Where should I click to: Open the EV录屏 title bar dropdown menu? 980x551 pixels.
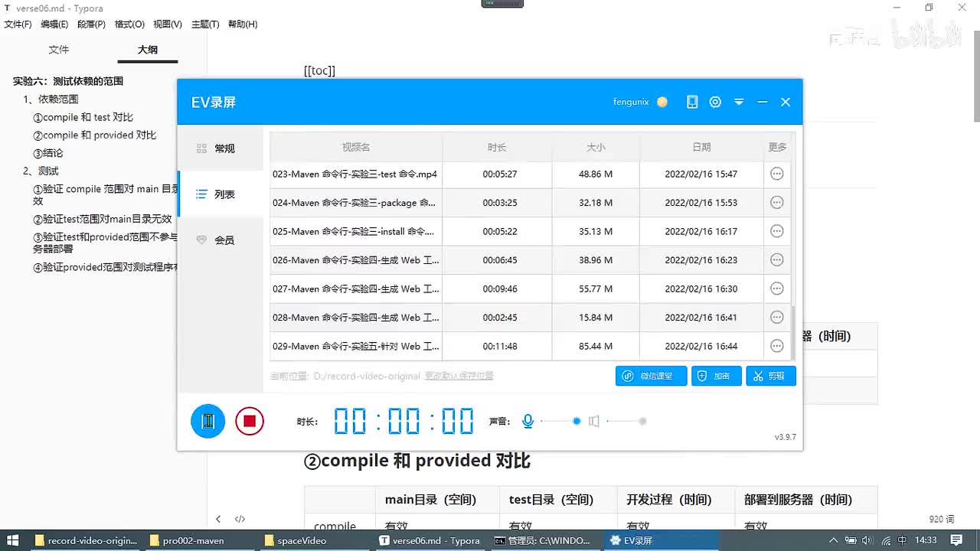tap(739, 102)
